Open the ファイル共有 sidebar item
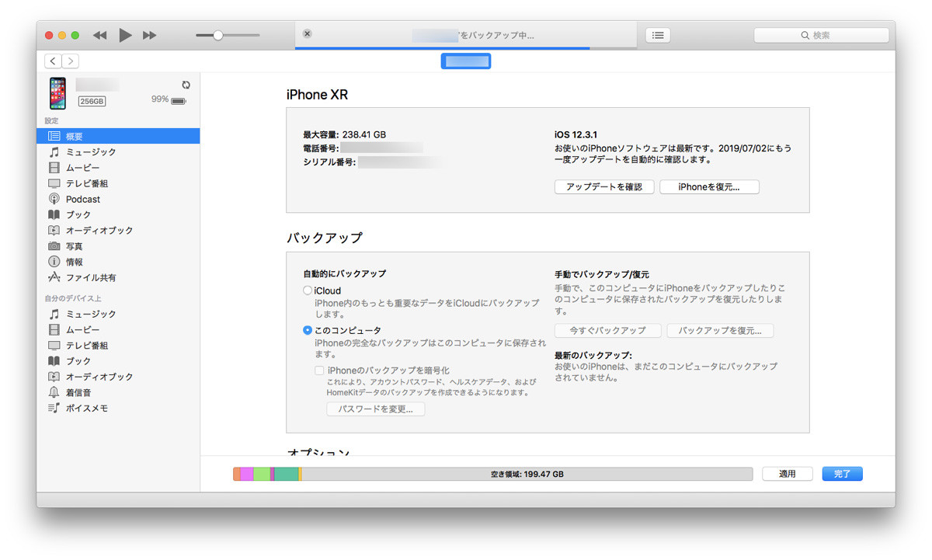 click(x=118, y=277)
